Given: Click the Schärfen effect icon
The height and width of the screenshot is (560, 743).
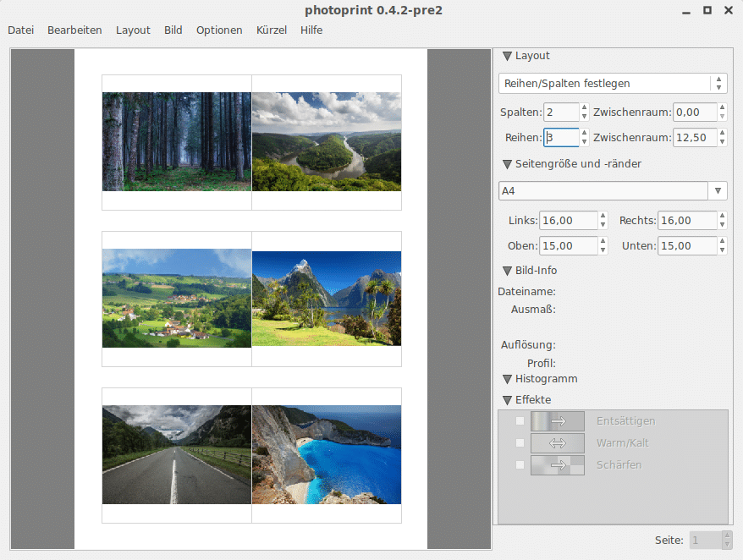Looking at the screenshot, I should point(557,465).
